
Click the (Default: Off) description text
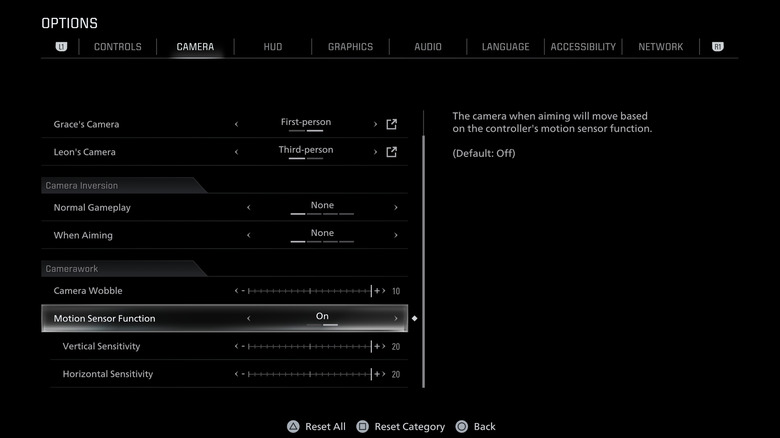coord(484,153)
